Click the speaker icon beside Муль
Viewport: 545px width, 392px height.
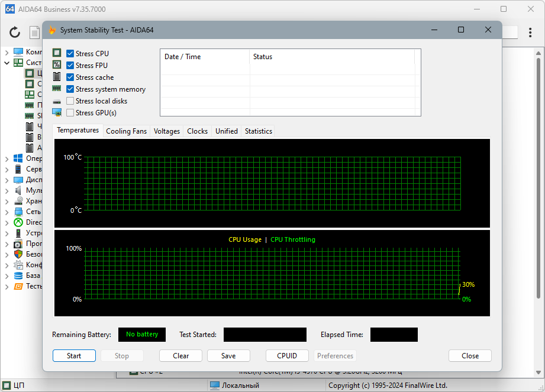[x=18, y=190]
